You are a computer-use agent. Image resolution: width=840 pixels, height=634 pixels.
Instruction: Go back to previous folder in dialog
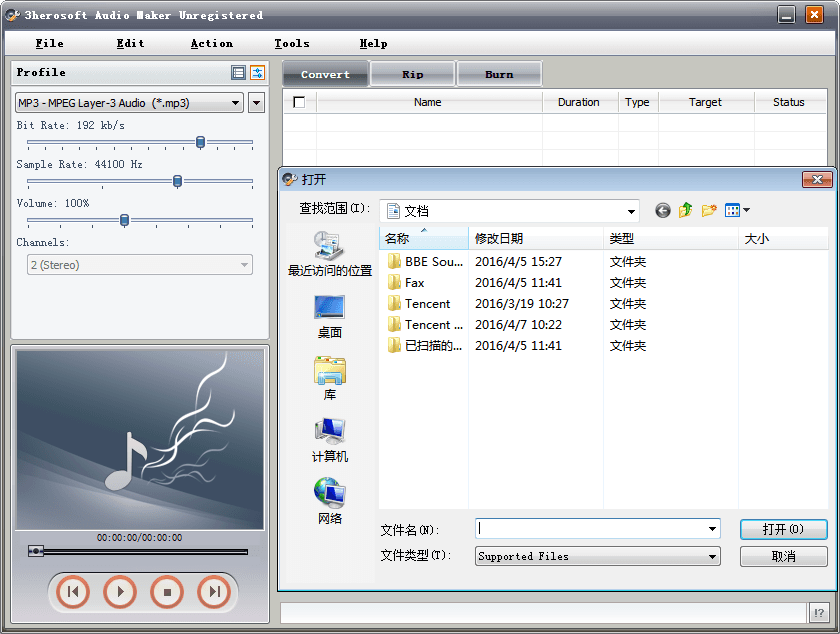[663, 211]
